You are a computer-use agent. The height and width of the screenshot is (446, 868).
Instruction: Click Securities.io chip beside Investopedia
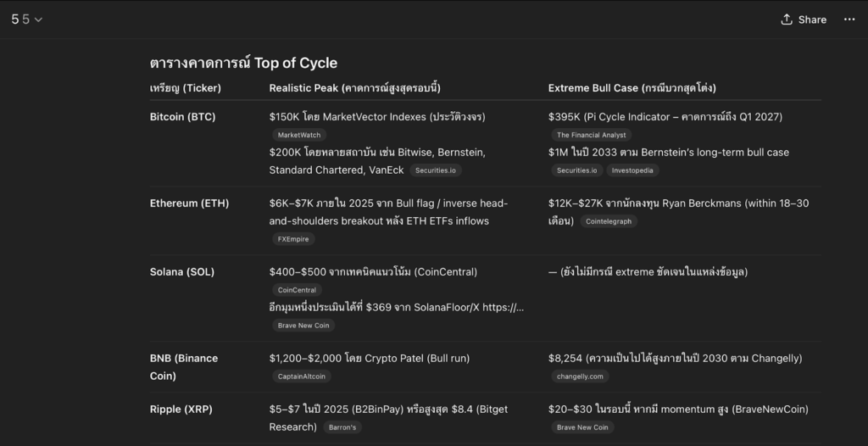[x=576, y=170]
